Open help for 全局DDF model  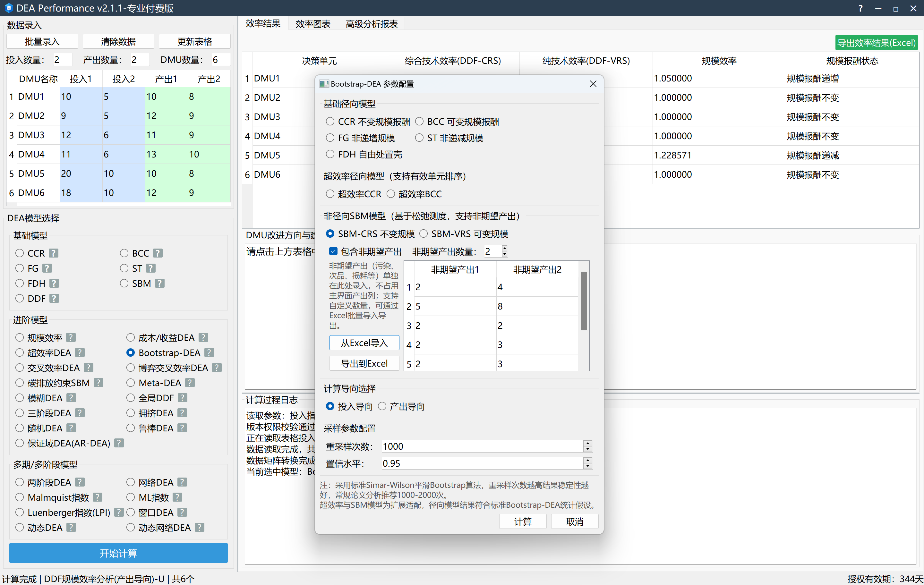pos(183,397)
